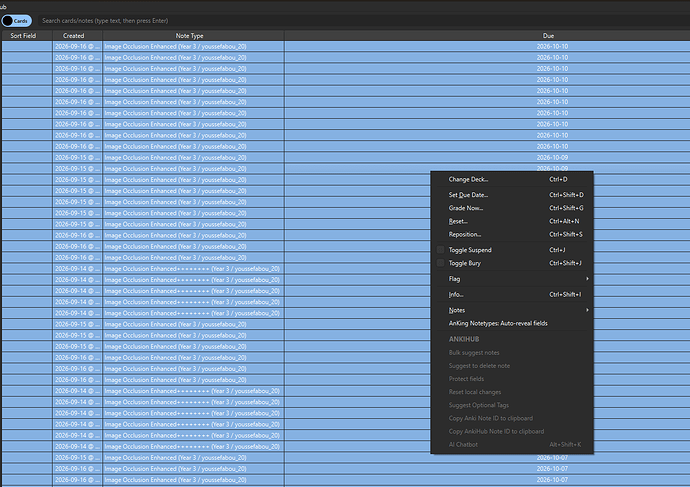
Task: Sort by the Note Type column header
Action: click(193, 36)
